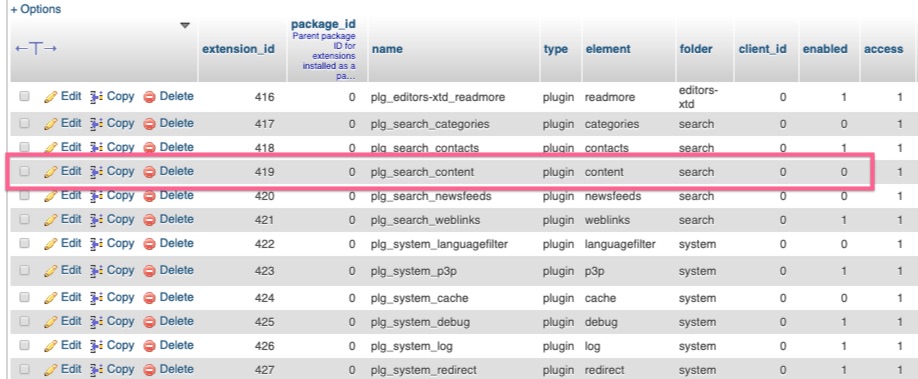Sort by type column header
Image resolution: width=918 pixels, height=379 pixels.
pos(556,49)
